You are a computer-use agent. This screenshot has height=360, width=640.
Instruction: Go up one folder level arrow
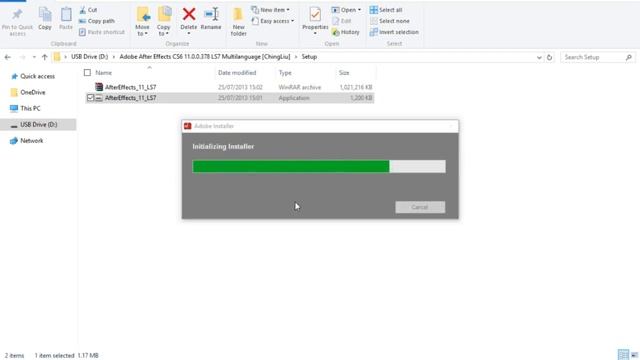pos(44,57)
